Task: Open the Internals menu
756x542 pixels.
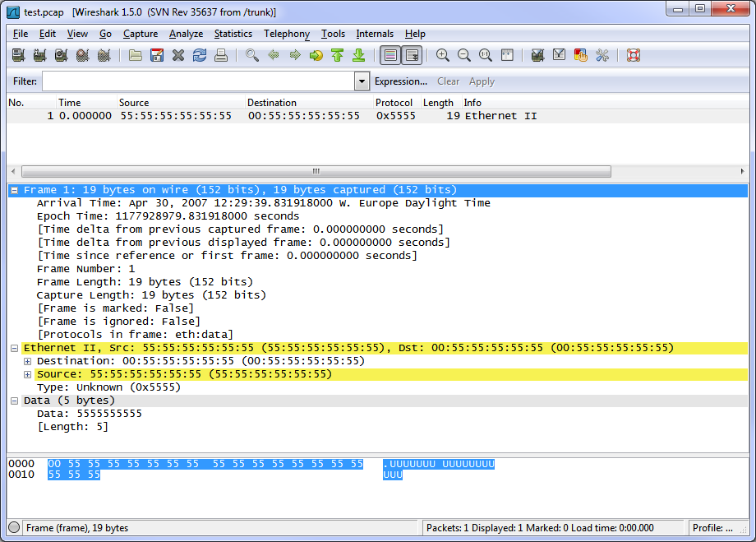Action: pos(375,34)
